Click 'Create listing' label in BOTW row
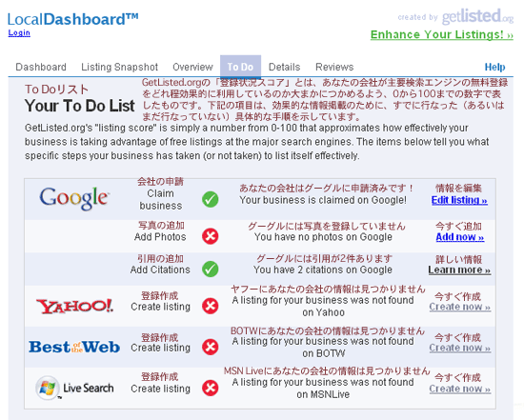 [160, 348]
